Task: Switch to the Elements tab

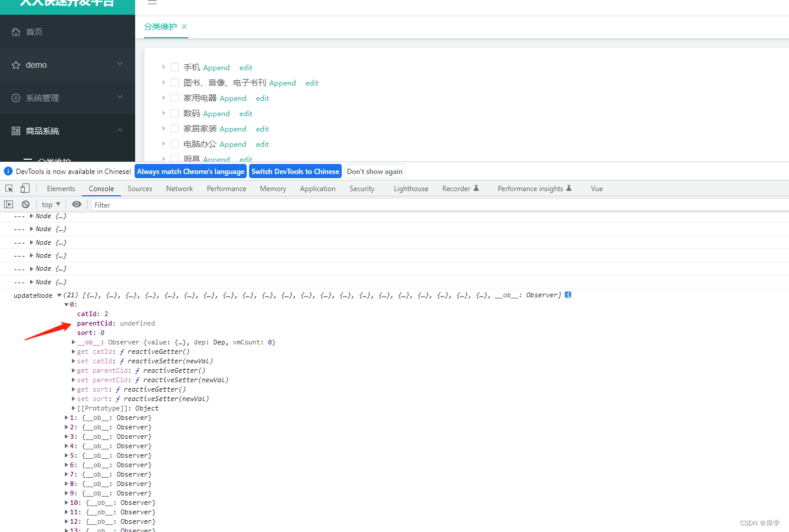Action: (x=61, y=189)
